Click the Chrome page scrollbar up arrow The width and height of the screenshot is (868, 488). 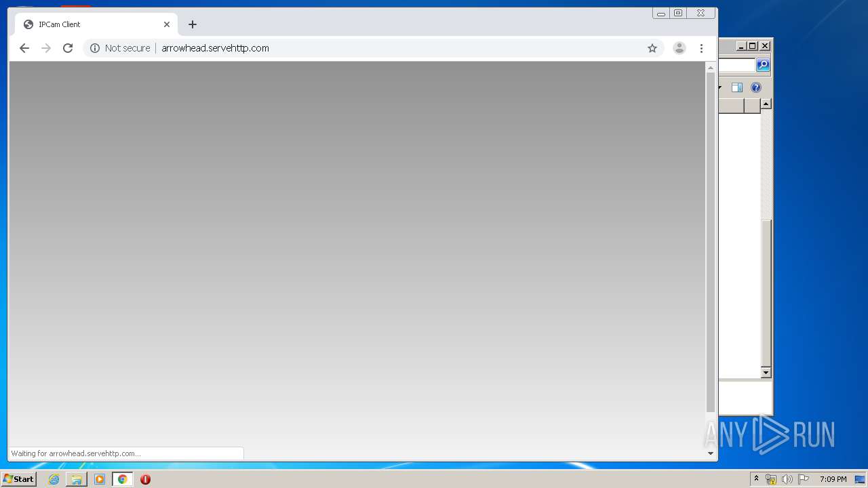click(711, 68)
